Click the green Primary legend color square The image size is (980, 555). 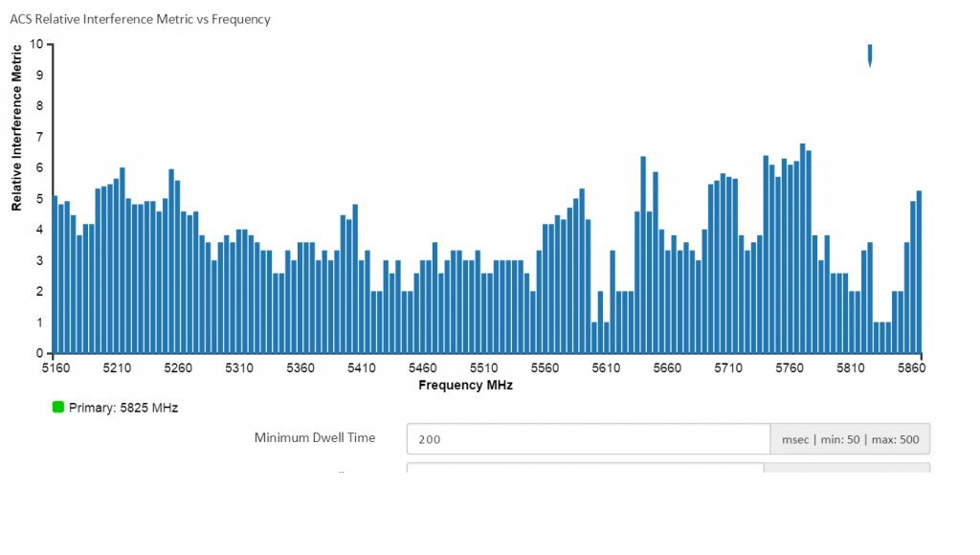click(x=58, y=407)
